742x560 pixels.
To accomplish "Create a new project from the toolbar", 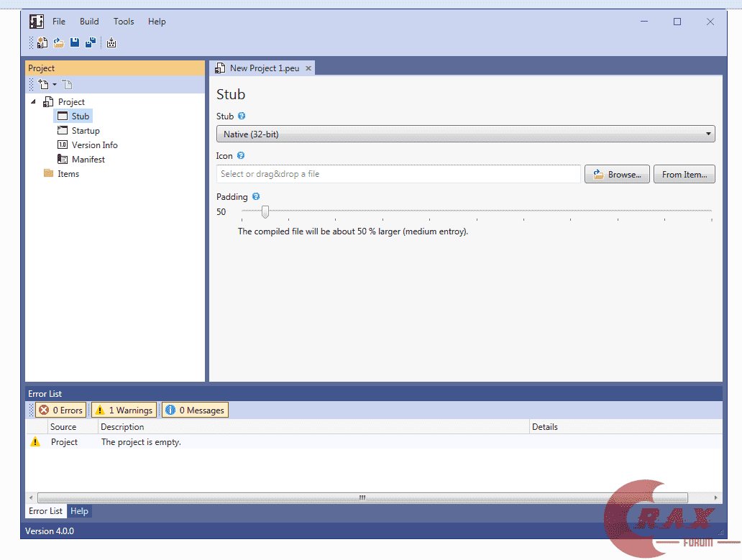I will (42, 42).
